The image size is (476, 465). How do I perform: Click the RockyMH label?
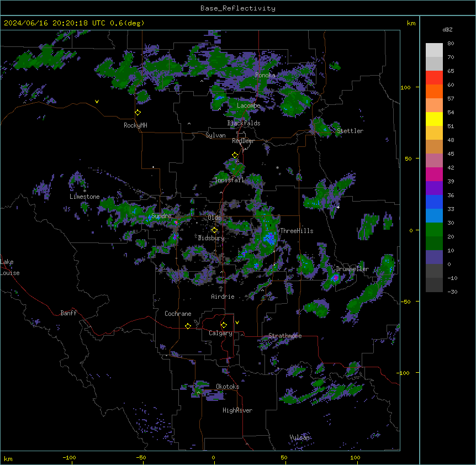(x=135, y=125)
